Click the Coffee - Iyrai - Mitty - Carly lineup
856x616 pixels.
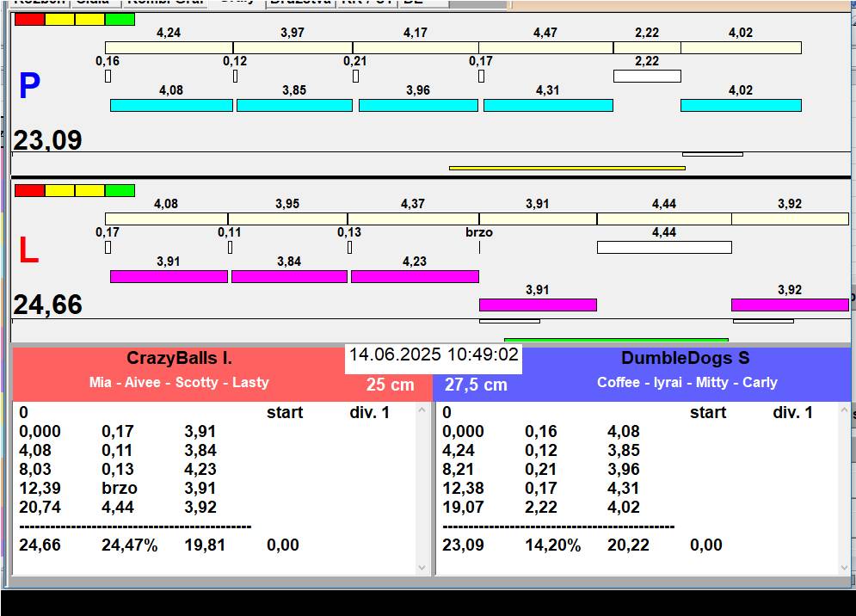coord(687,382)
